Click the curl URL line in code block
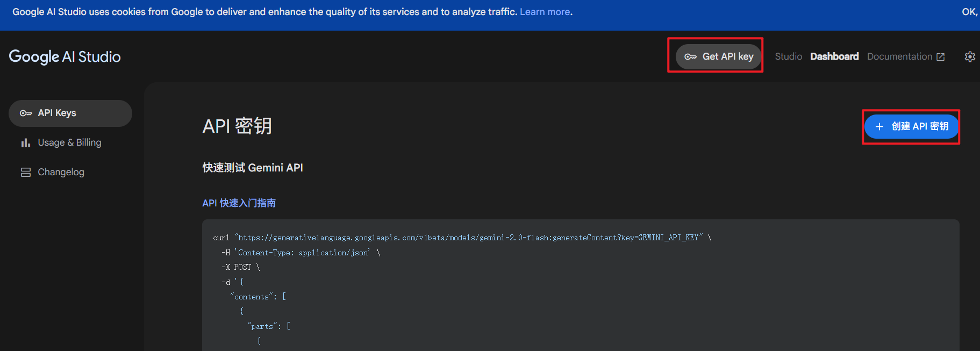The height and width of the screenshot is (351, 980). (462, 238)
